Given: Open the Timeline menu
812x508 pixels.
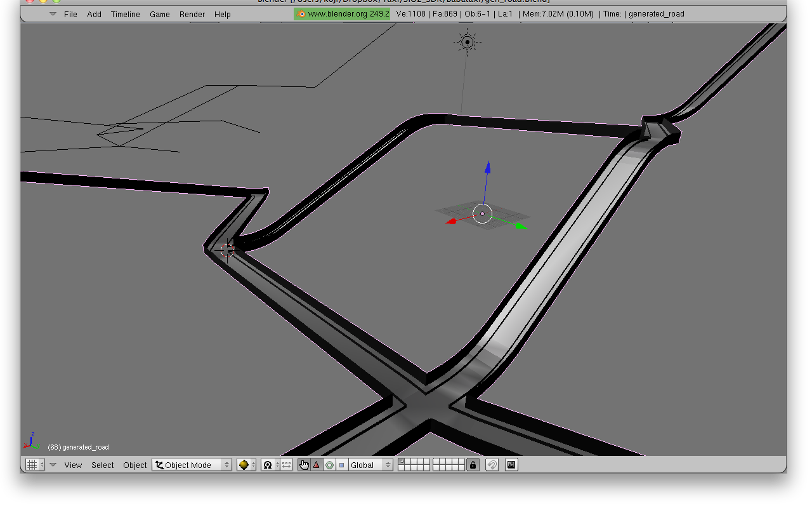Looking at the screenshot, I should click(x=126, y=14).
